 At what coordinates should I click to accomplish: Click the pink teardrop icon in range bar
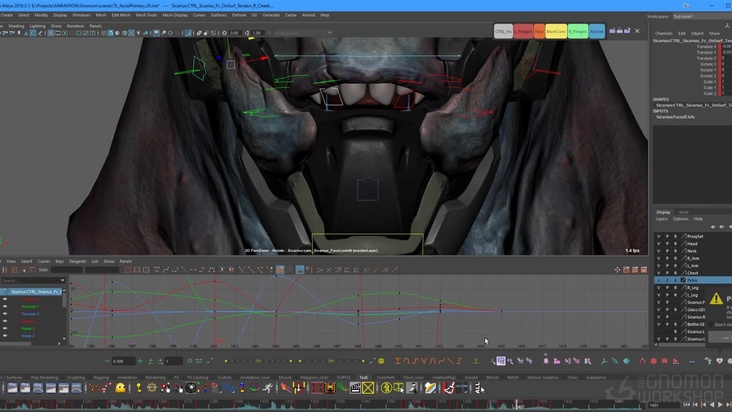545,361
